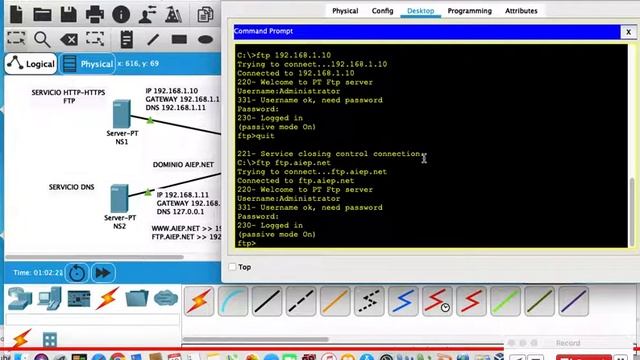Pick the Delete tool with the X arrow

(x=69, y=40)
